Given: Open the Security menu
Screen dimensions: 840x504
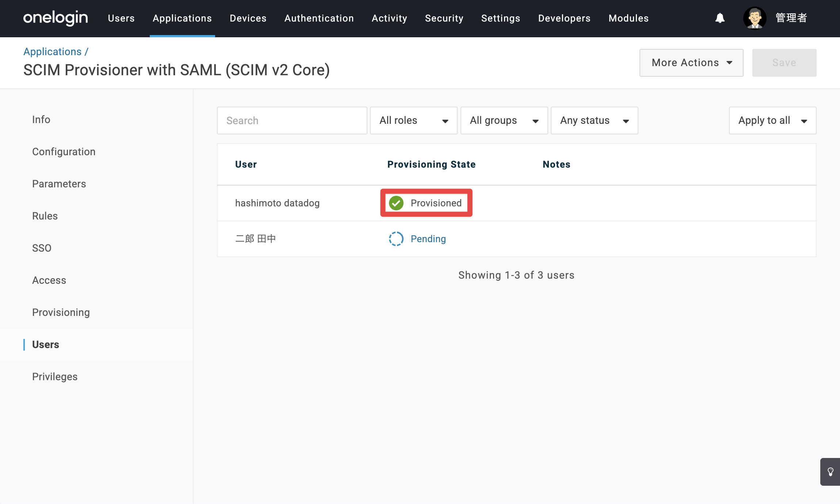Looking at the screenshot, I should click(x=444, y=18).
